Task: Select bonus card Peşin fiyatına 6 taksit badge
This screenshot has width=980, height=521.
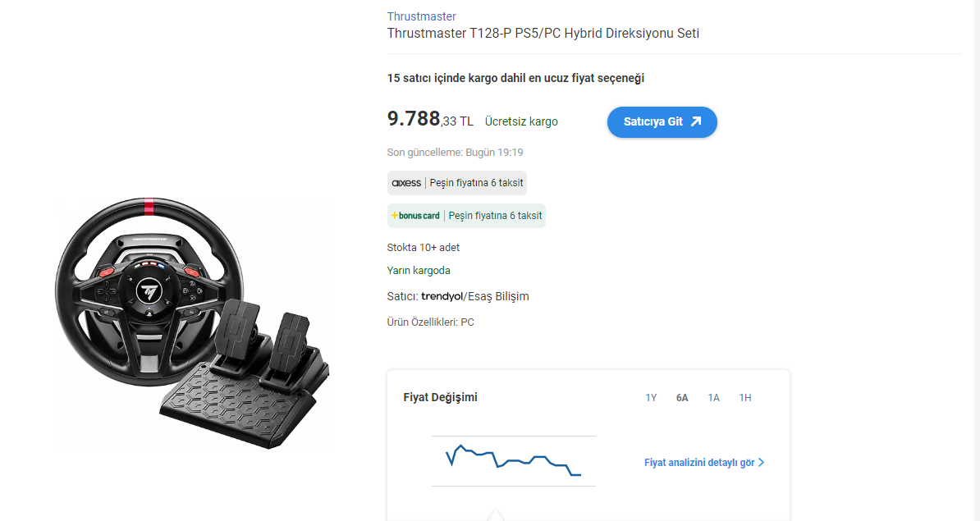Action: tap(466, 216)
